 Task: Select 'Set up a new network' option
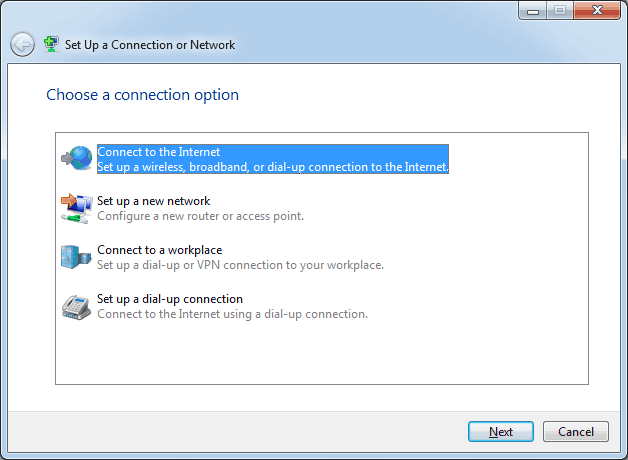pos(153,201)
